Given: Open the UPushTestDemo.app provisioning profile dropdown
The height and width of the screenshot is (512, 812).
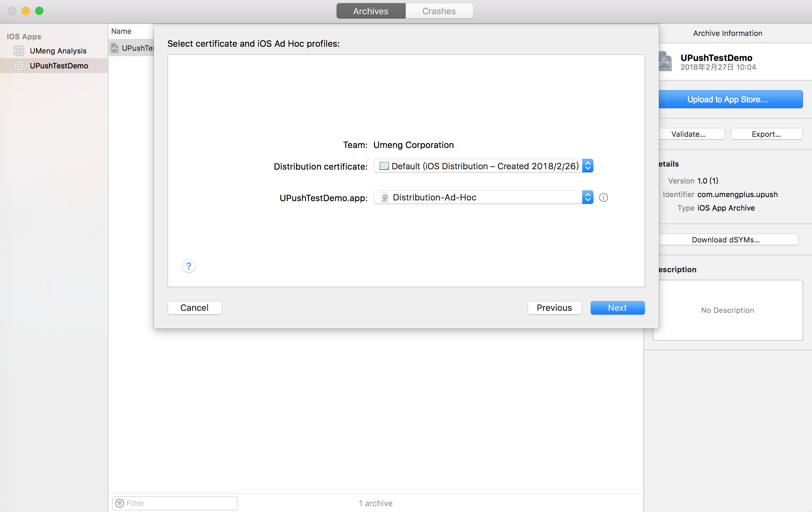Looking at the screenshot, I should [x=483, y=197].
